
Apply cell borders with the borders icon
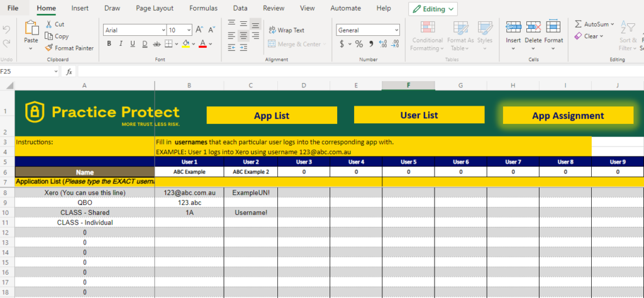(x=169, y=44)
